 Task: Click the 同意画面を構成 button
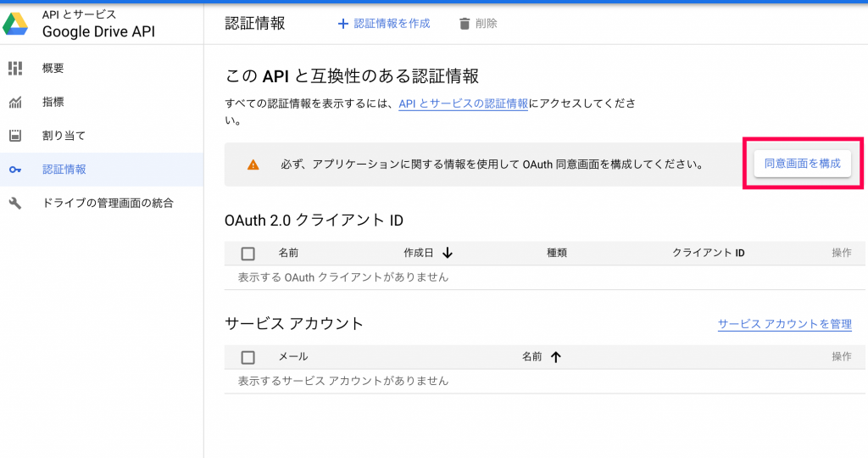point(802,164)
